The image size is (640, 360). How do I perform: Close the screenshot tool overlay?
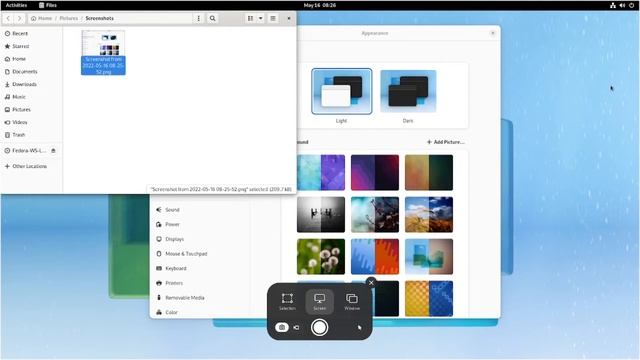(371, 282)
